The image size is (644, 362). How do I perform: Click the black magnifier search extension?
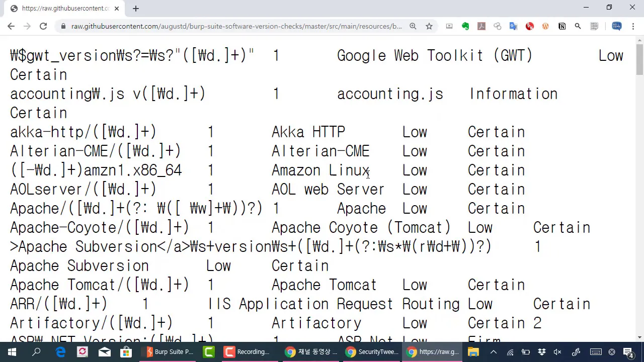578,26
